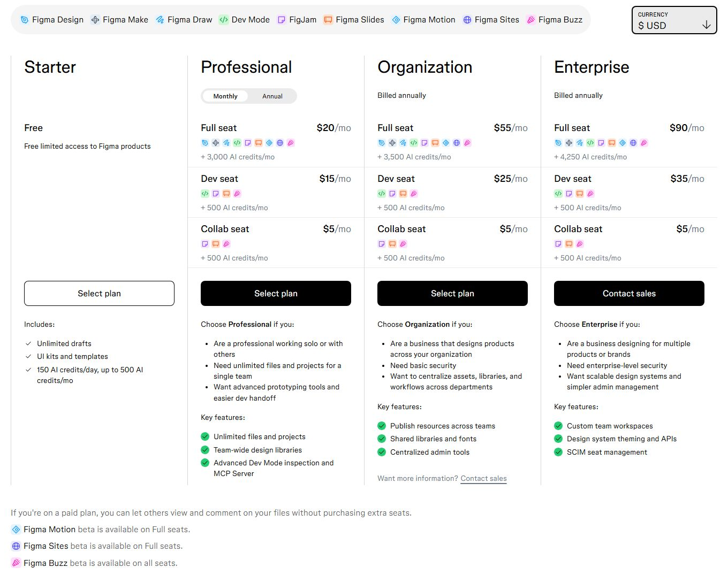
Task: Click the "Unlimited drafts" feature text
Action: point(64,343)
